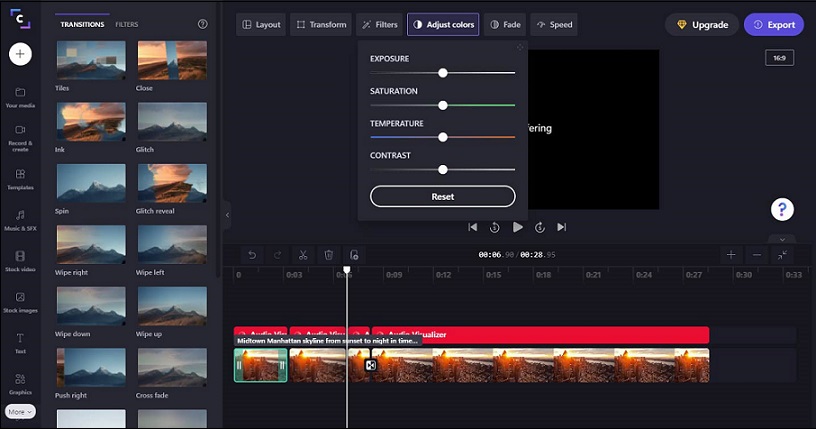The height and width of the screenshot is (429, 816).
Task: Click the Upgrade button
Action: [702, 24]
